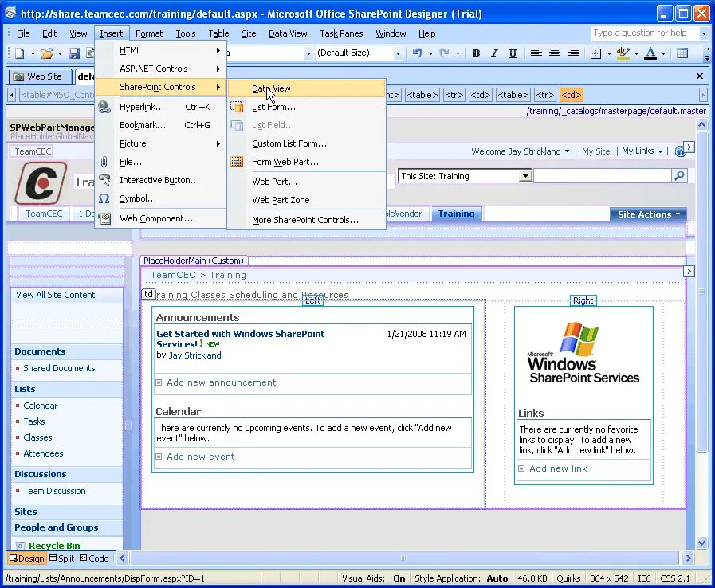
Task: Click the help icon beside My Links
Action: click(680, 151)
